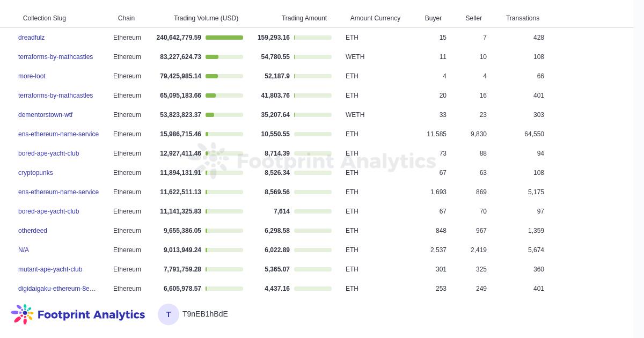This screenshot has width=644, height=338.
Task: Sort by Trading Amount column header
Action: (304, 18)
